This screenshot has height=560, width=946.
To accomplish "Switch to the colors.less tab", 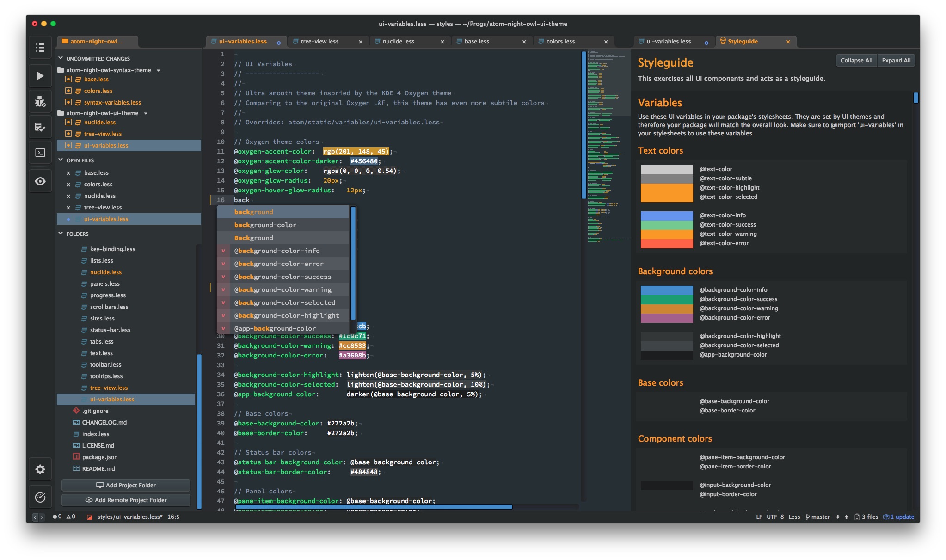I will pyautogui.click(x=560, y=42).
